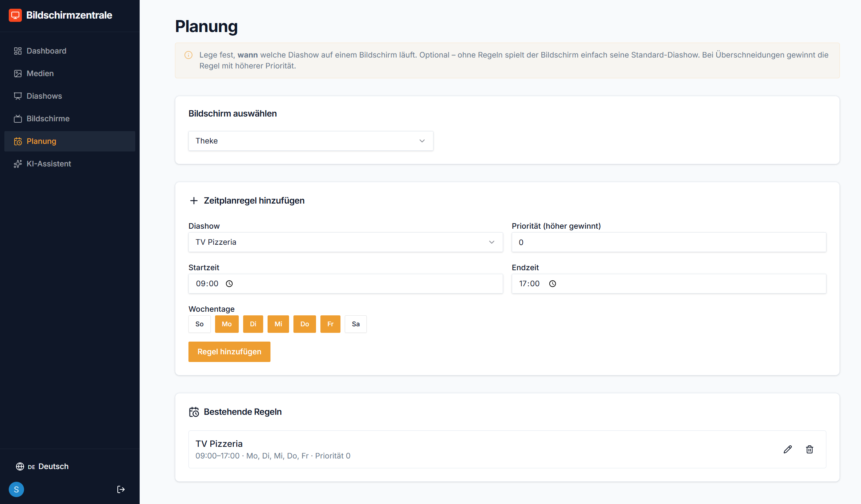
Task: Open the Diashows page
Action: 70,96
